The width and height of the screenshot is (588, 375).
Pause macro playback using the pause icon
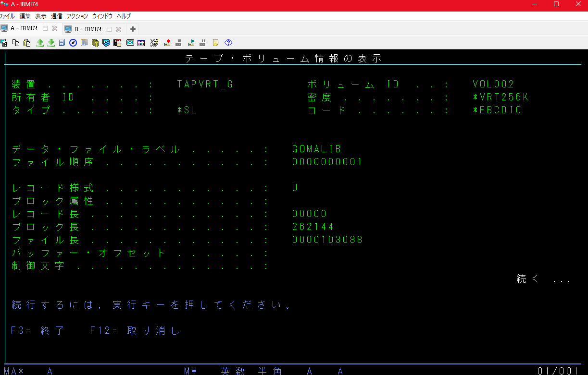click(x=202, y=43)
